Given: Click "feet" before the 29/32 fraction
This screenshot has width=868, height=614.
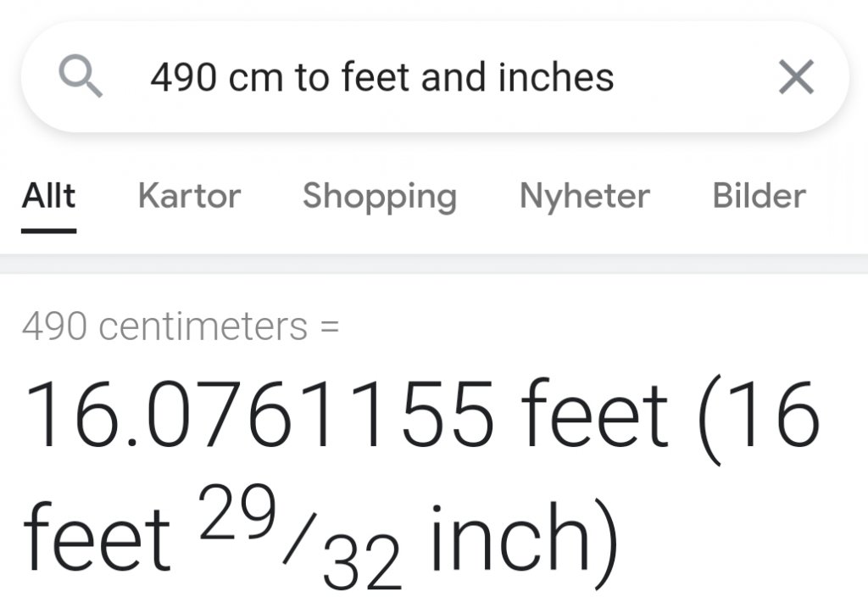Looking at the screenshot, I should (x=97, y=535).
